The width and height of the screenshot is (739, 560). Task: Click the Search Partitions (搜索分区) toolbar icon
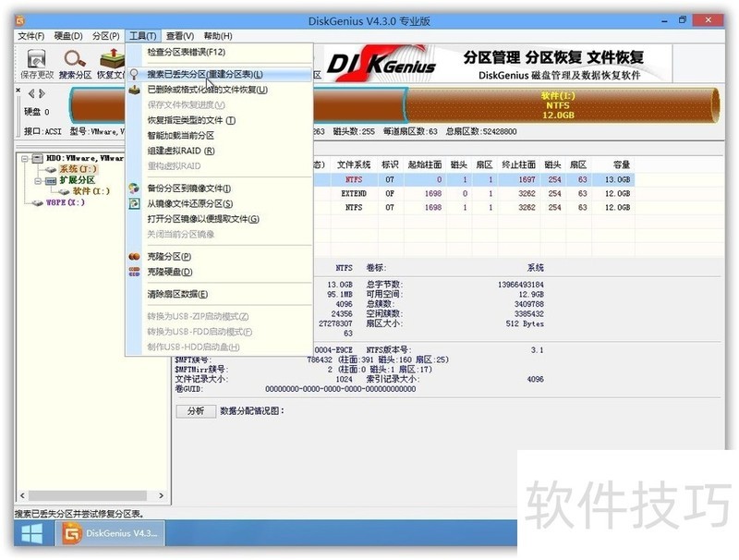[75, 59]
